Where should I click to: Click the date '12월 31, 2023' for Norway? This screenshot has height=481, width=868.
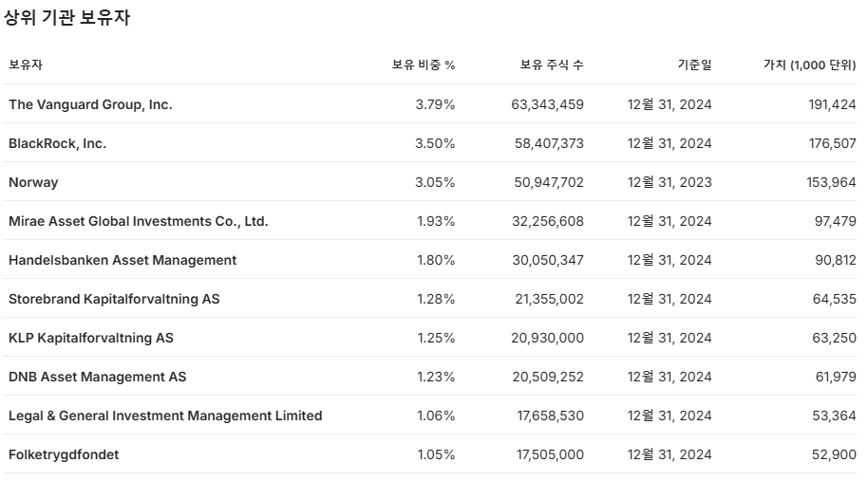[670, 182]
